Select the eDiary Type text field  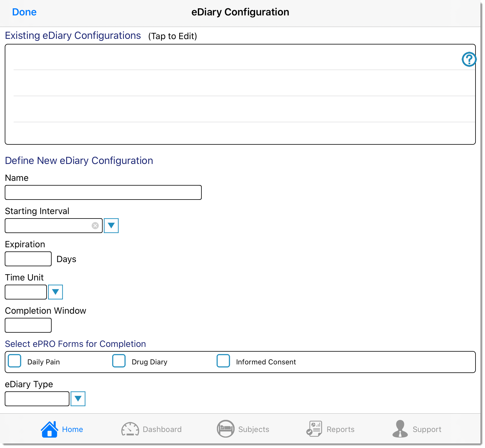click(x=37, y=399)
